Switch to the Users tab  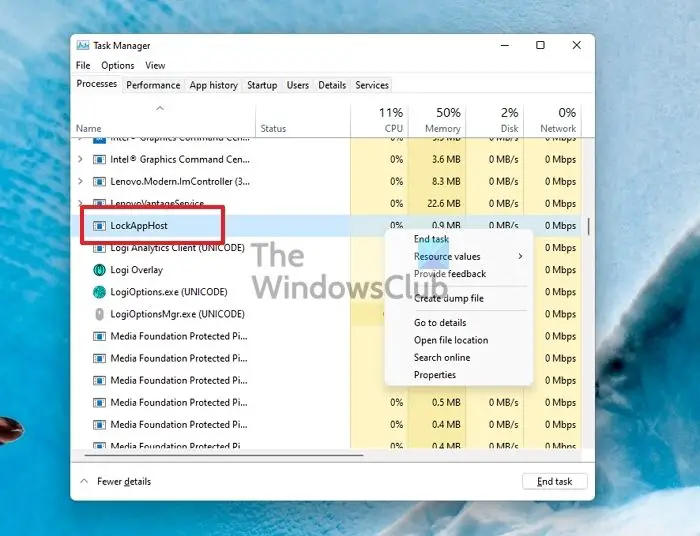(297, 85)
